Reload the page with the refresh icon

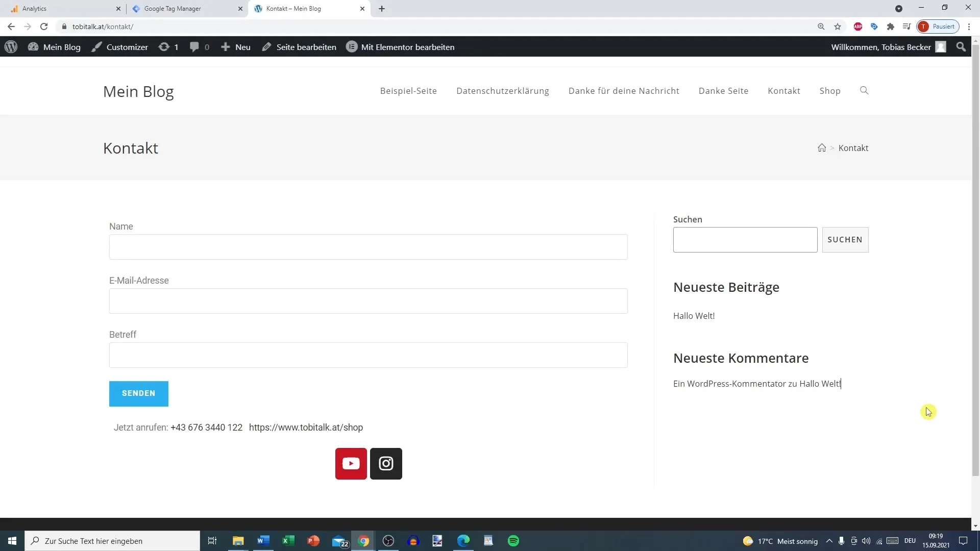click(x=44, y=27)
